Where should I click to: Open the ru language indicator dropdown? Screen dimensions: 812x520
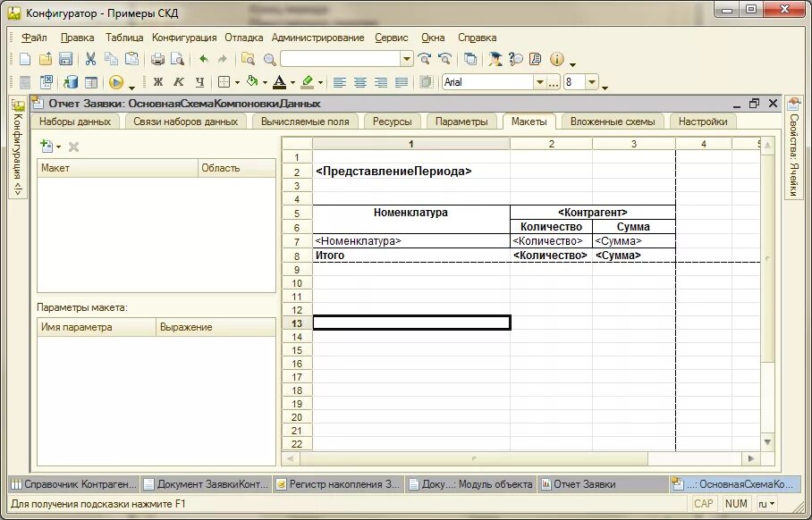pyautogui.click(x=766, y=503)
